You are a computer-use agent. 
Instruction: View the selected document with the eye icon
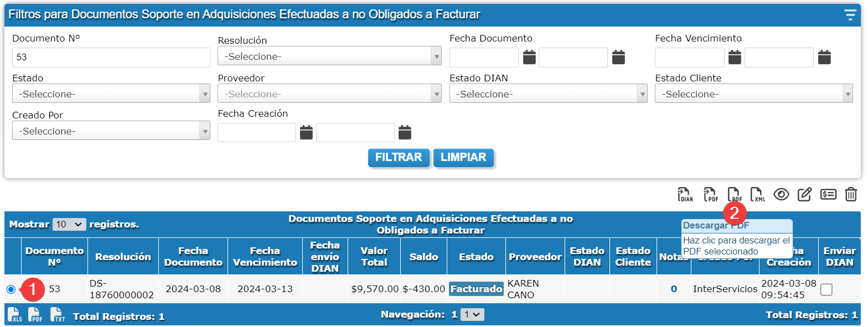(781, 194)
